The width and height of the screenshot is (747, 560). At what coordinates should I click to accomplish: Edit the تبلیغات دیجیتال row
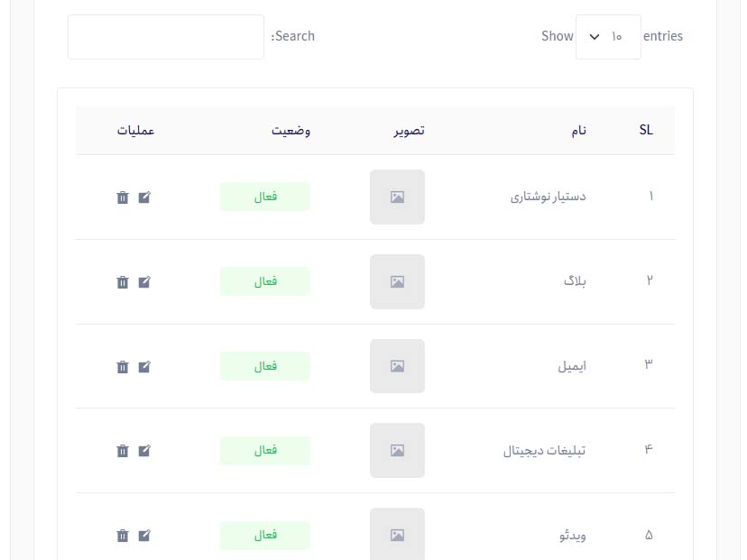[x=144, y=451]
